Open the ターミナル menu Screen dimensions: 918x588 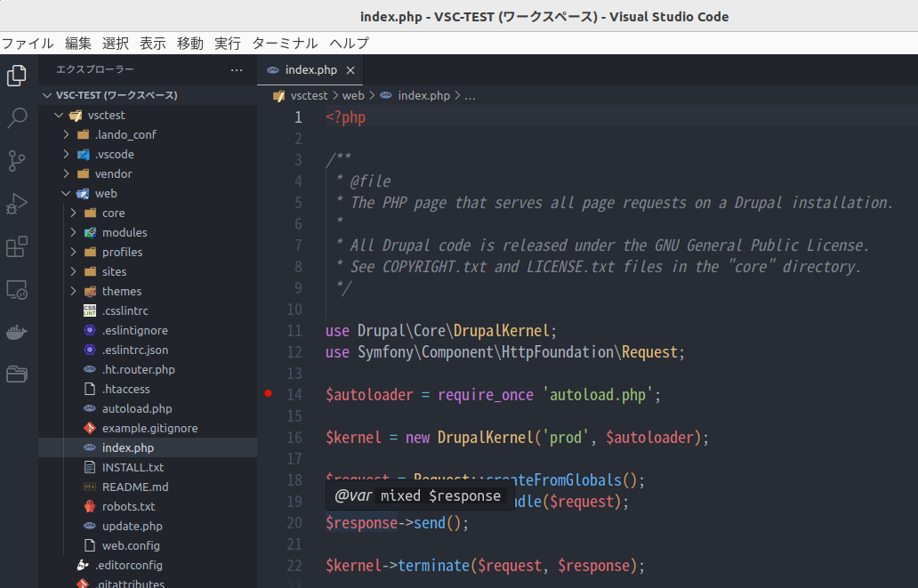click(x=285, y=44)
